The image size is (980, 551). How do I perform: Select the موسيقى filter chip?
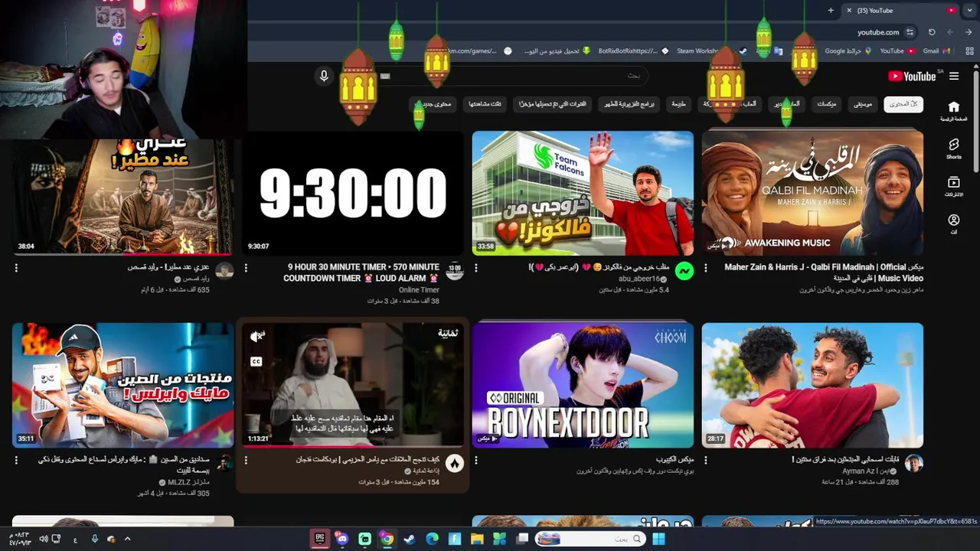pyautogui.click(x=863, y=103)
